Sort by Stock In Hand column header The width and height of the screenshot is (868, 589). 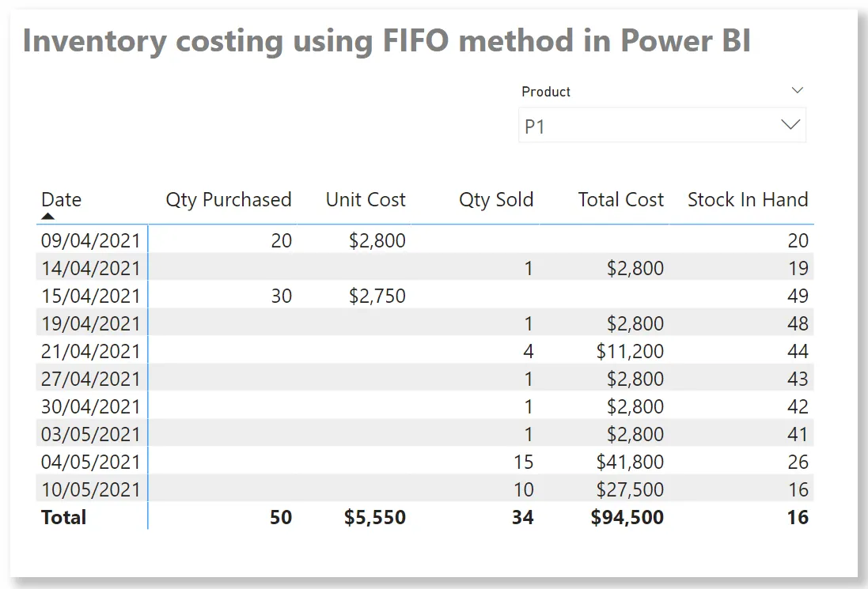[x=748, y=199]
